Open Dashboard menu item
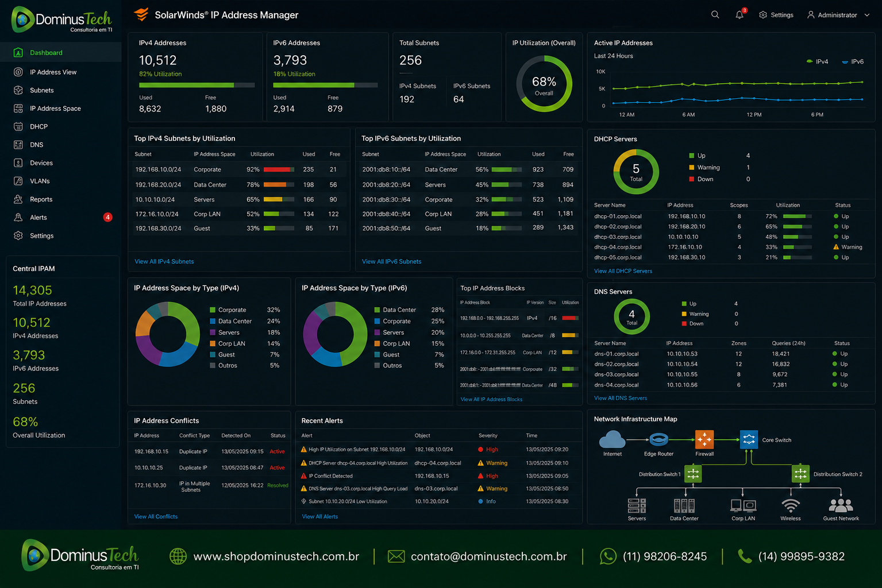The width and height of the screenshot is (882, 588). [60, 52]
